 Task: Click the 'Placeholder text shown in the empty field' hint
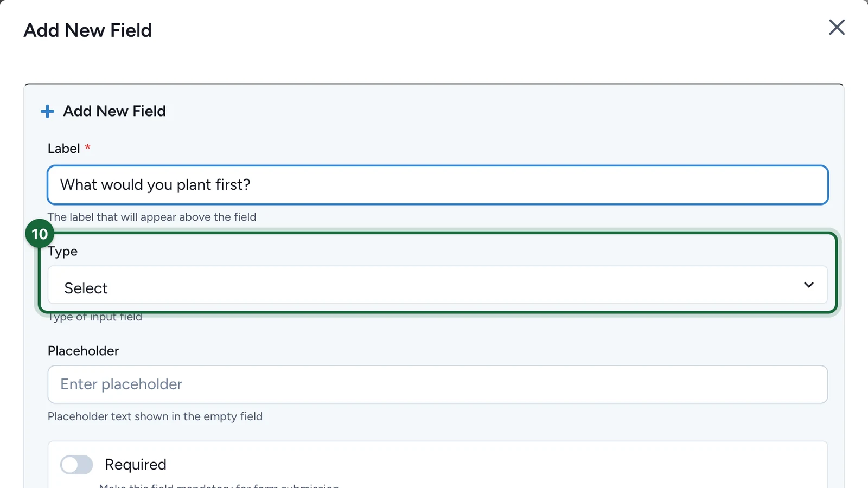pyautogui.click(x=155, y=416)
